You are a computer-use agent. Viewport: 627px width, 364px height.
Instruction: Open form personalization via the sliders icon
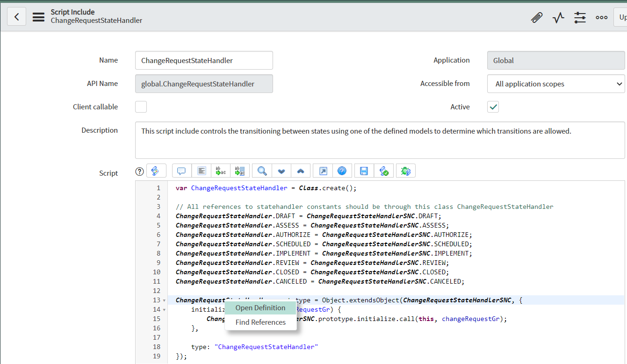click(580, 17)
